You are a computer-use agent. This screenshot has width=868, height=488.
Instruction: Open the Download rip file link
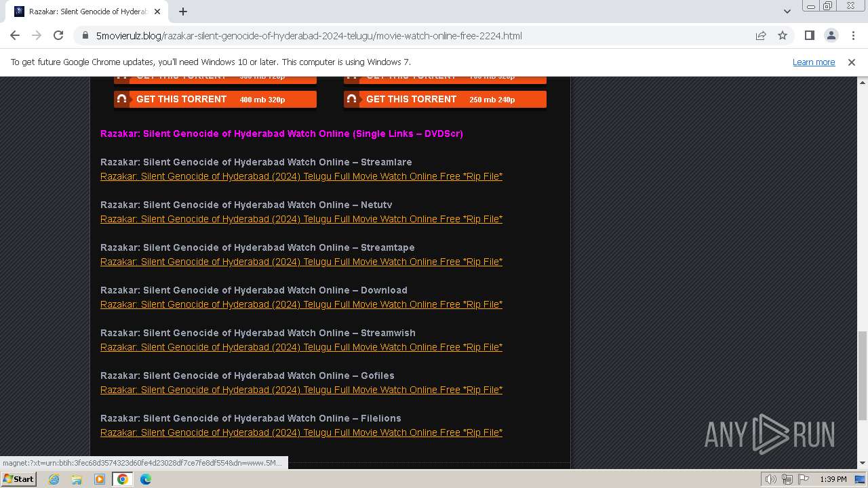point(301,304)
